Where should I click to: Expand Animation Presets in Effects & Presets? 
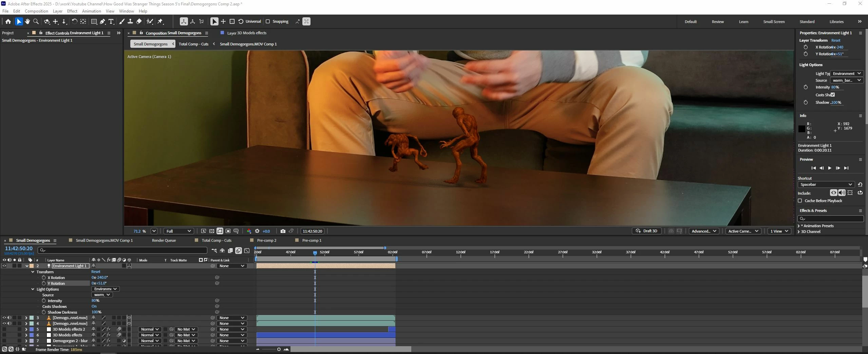pyautogui.click(x=799, y=226)
